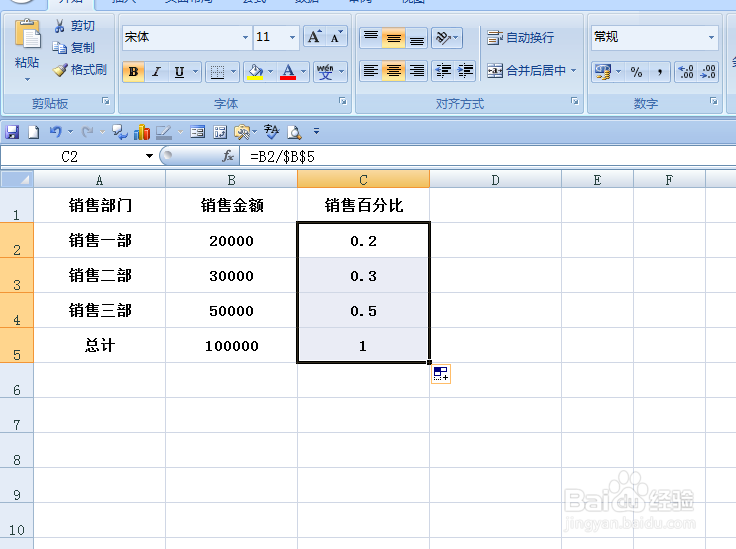Screen dimensions: 736x549
Task: Center text horizontally
Action: (393, 71)
